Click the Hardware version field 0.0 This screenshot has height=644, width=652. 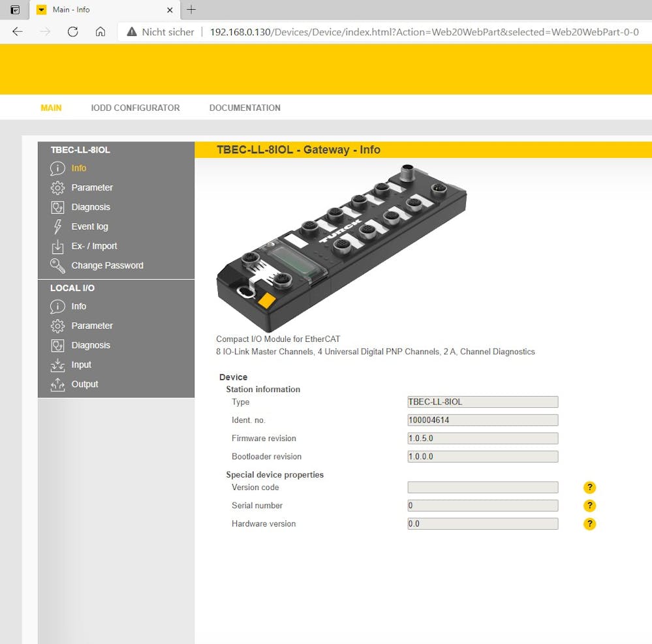tap(483, 524)
